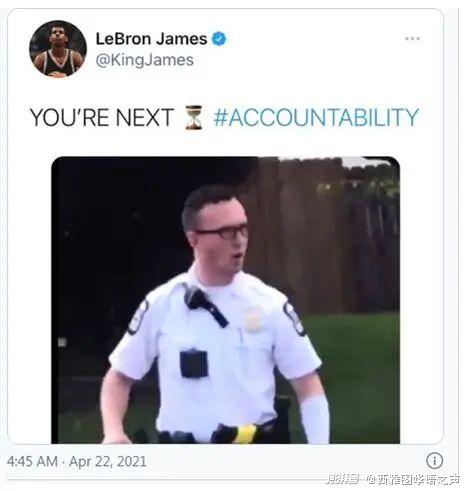Image resolution: width=466 pixels, height=491 pixels.
Task: Play the embedded tweet video
Action: pos(226,300)
